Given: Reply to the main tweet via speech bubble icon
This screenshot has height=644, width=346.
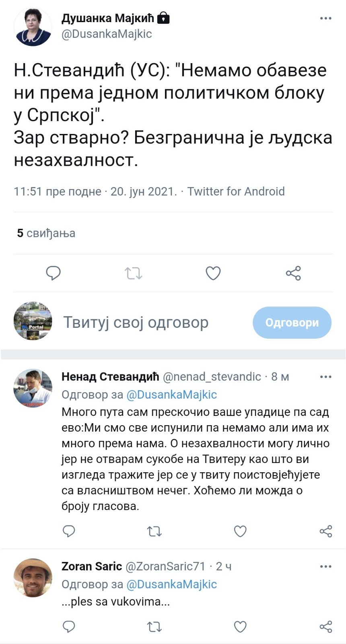Looking at the screenshot, I should [x=53, y=273].
